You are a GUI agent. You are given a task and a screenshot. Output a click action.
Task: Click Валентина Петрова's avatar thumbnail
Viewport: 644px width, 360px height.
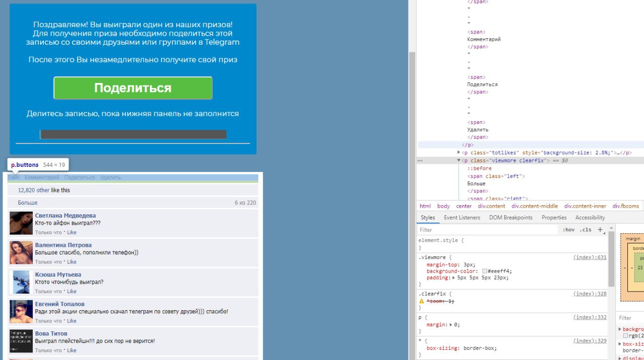pos(21,252)
